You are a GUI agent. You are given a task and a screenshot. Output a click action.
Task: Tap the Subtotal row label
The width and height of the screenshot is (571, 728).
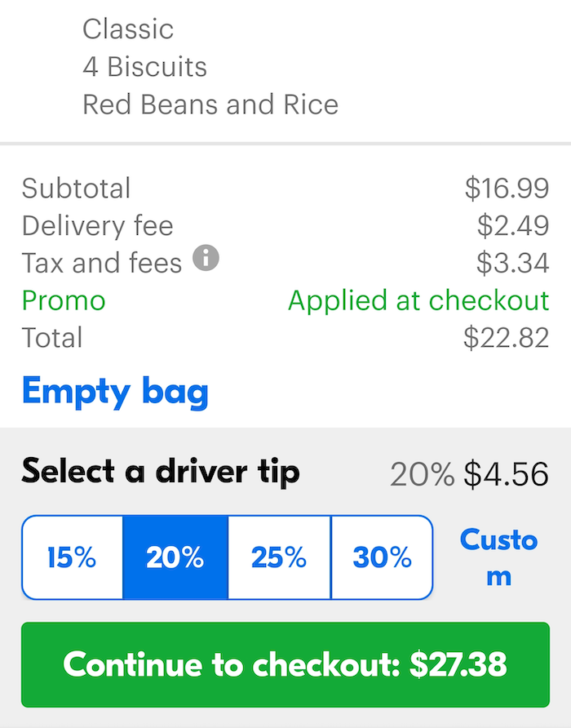[76, 188]
